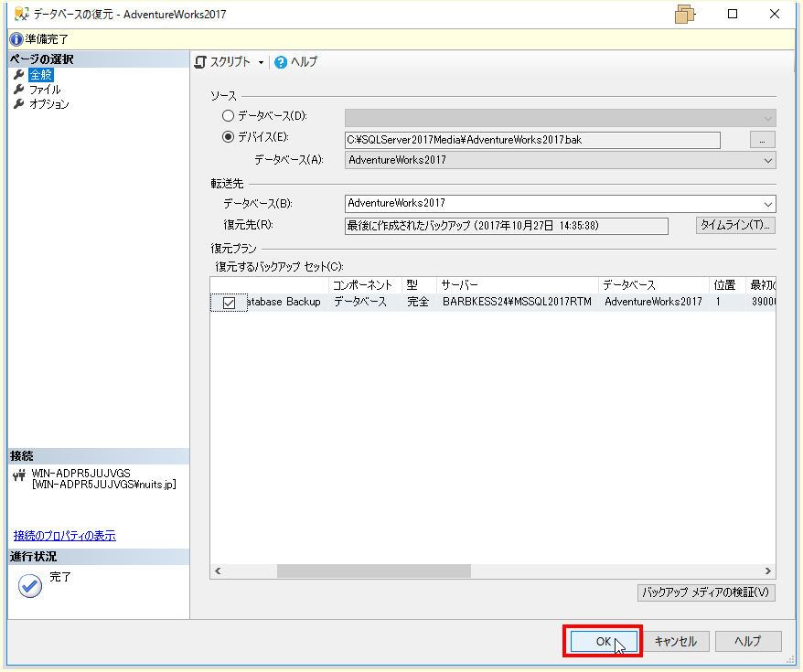Image resolution: width=803 pixels, height=672 pixels.
Task: Click the scroll right arrow of backup grid
Action: click(x=767, y=571)
